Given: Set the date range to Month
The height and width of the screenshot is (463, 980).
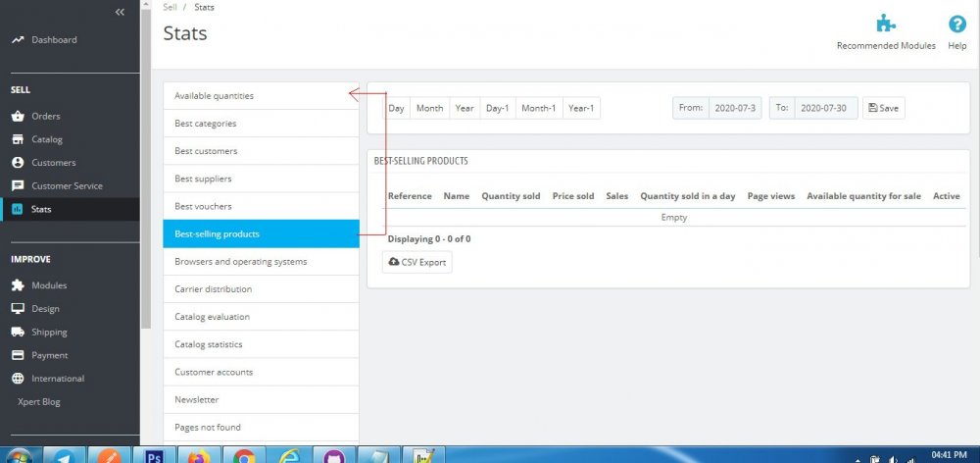Looking at the screenshot, I should click(x=429, y=108).
